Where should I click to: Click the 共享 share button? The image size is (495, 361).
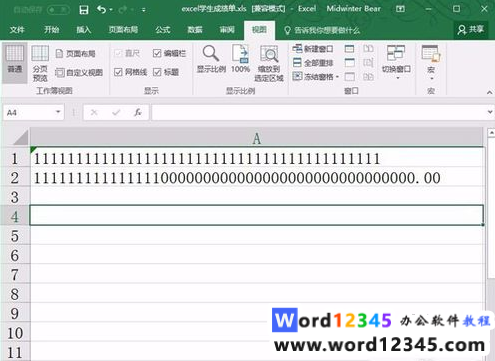coord(471,30)
